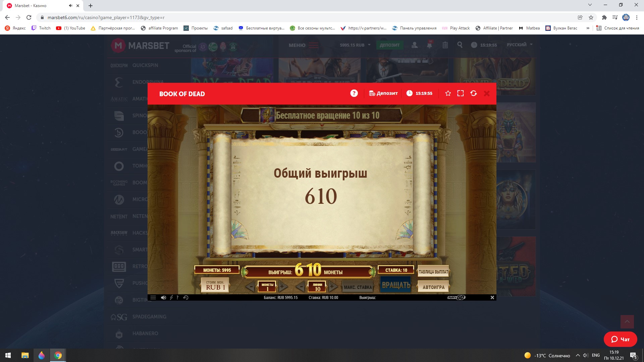644x362 pixels.
Task: Expand the 5995.15 RUB balance dropdown
Action: tap(355, 45)
